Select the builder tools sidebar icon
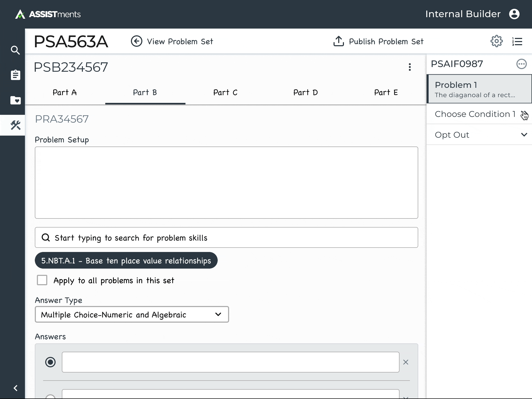This screenshot has height=399, width=532. click(x=15, y=125)
